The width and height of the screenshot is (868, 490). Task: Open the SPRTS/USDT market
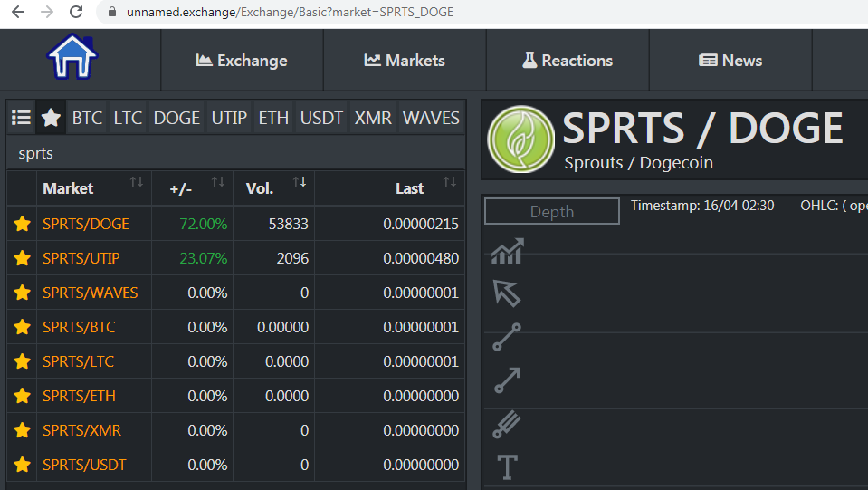[84, 465]
